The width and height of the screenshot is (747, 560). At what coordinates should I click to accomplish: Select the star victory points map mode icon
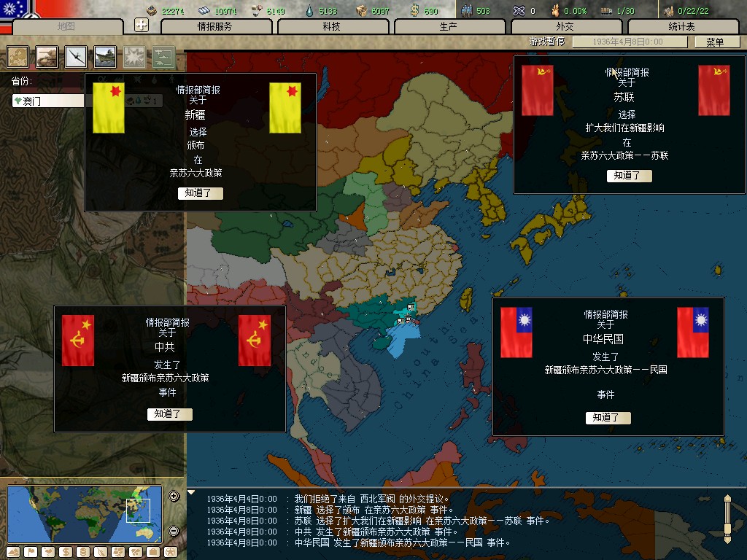[x=171, y=553]
